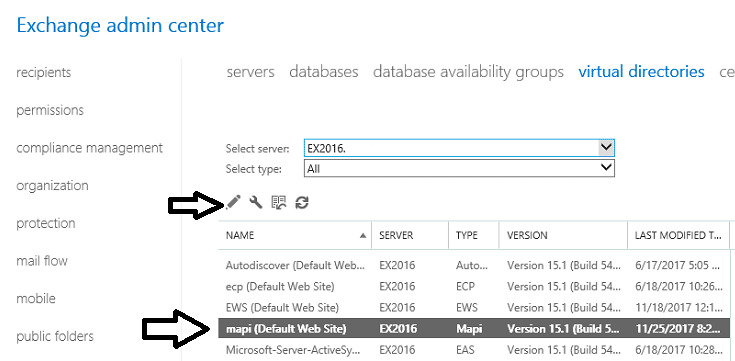Click the Auto... type cell
735x361 pixels.
tap(472, 265)
